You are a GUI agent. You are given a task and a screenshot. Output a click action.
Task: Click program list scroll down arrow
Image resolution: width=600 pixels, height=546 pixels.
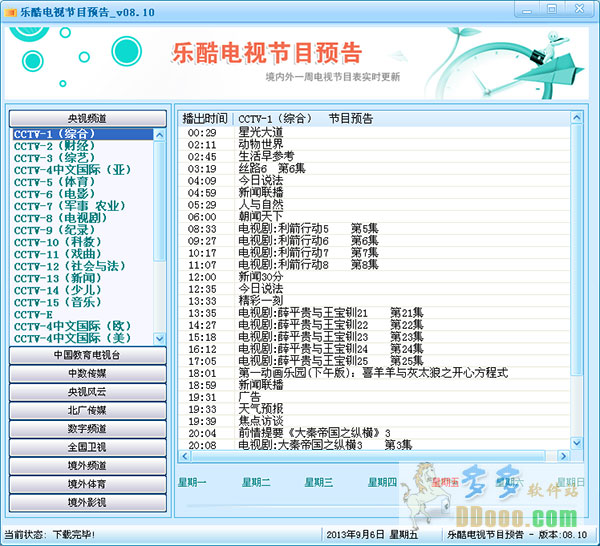click(x=577, y=443)
